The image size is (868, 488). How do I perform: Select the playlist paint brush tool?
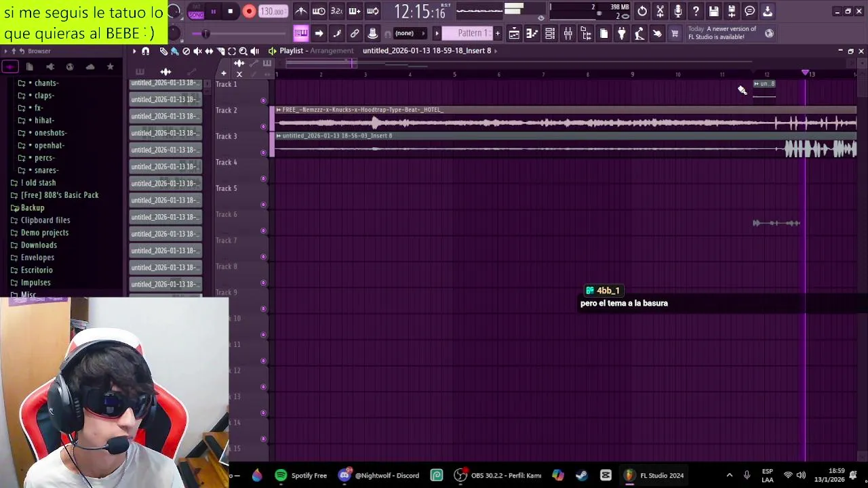pyautogui.click(x=175, y=51)
